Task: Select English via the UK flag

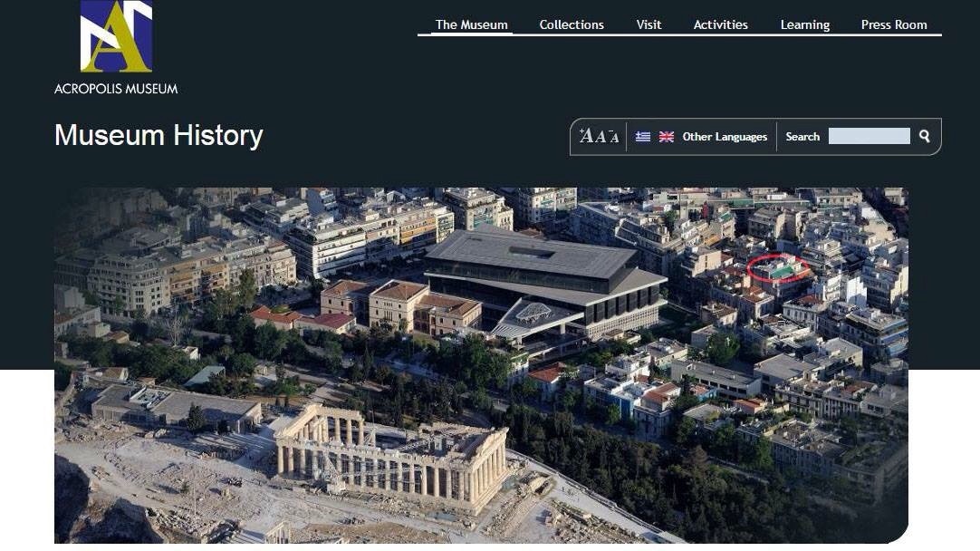Action: pyautogui.click(x=667, y=136)
